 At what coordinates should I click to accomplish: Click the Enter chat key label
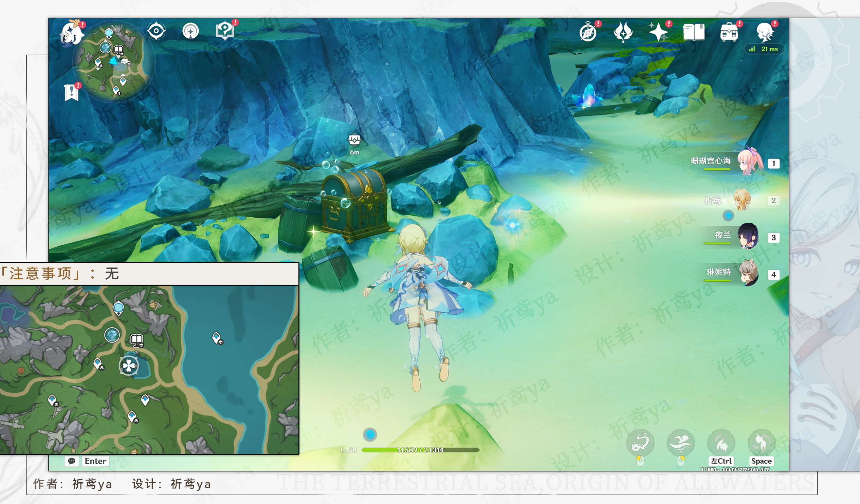click(95, 461)
